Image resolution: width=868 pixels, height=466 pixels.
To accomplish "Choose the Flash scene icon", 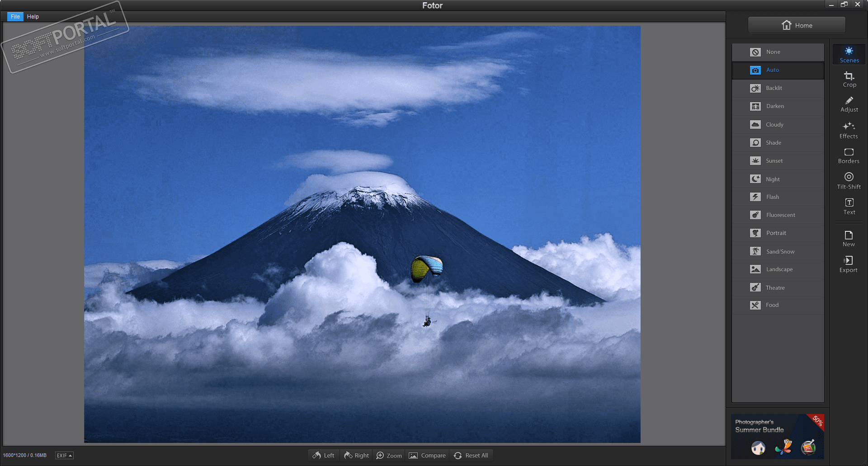I will 755,197.
